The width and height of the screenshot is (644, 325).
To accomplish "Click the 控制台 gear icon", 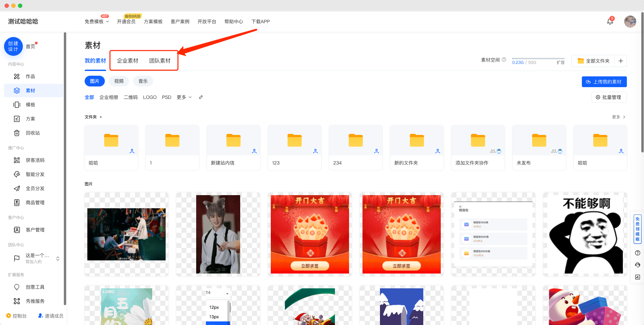I will (x=8, y=316).
